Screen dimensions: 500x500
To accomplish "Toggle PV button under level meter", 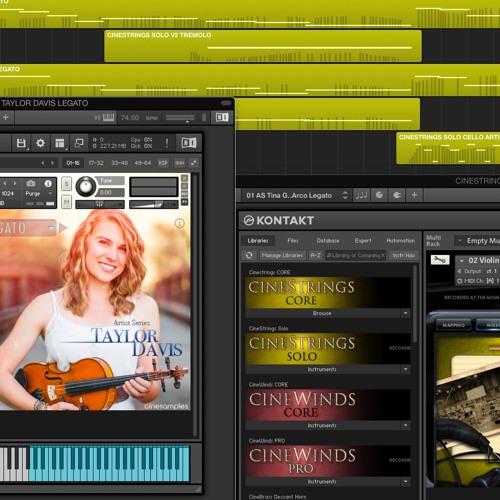I will click(184, 202).
